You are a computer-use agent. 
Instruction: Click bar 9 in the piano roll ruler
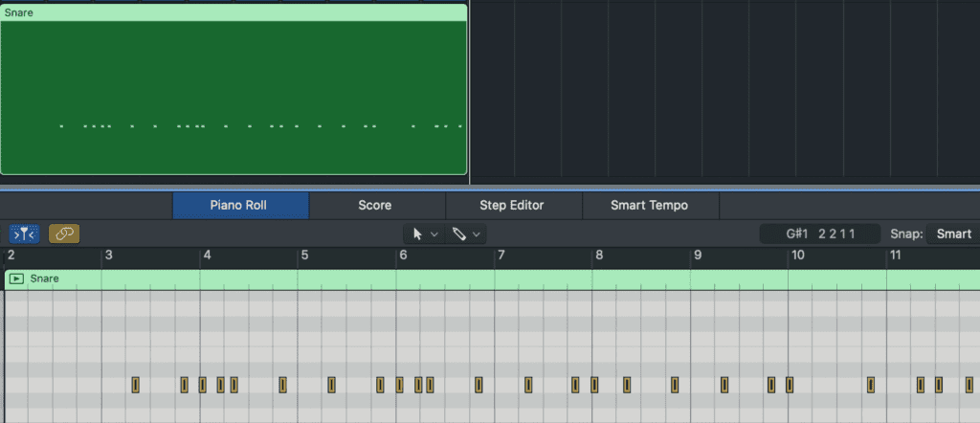(698, 255)
